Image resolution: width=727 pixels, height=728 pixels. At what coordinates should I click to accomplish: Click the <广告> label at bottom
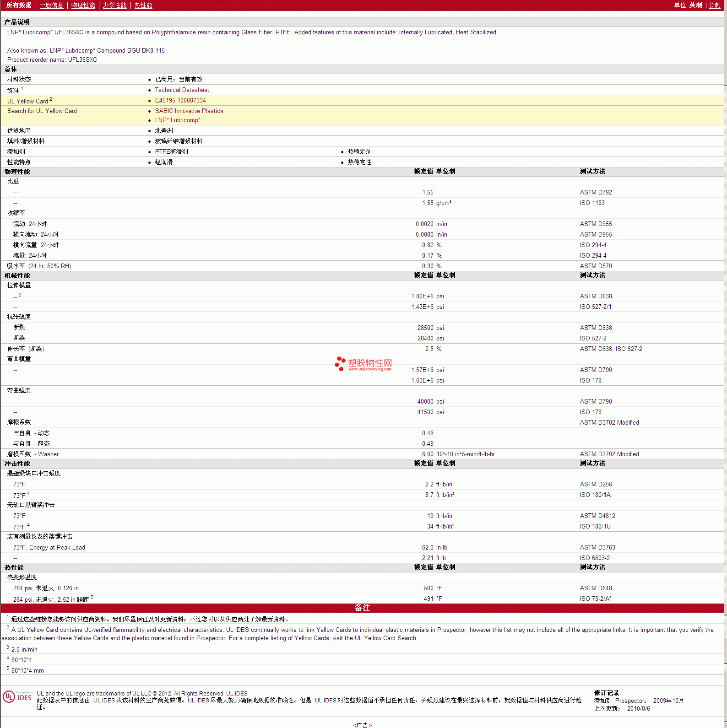click(363, 725)
